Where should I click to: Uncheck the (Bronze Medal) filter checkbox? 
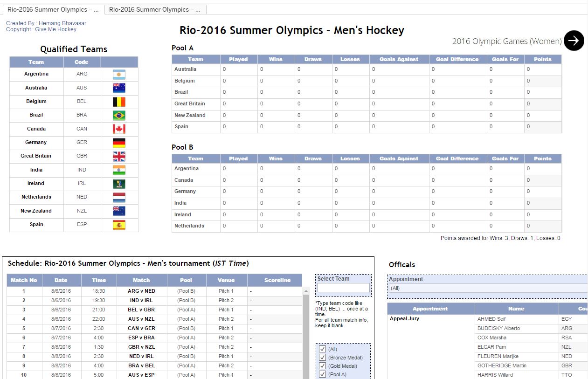click(322, 358)
